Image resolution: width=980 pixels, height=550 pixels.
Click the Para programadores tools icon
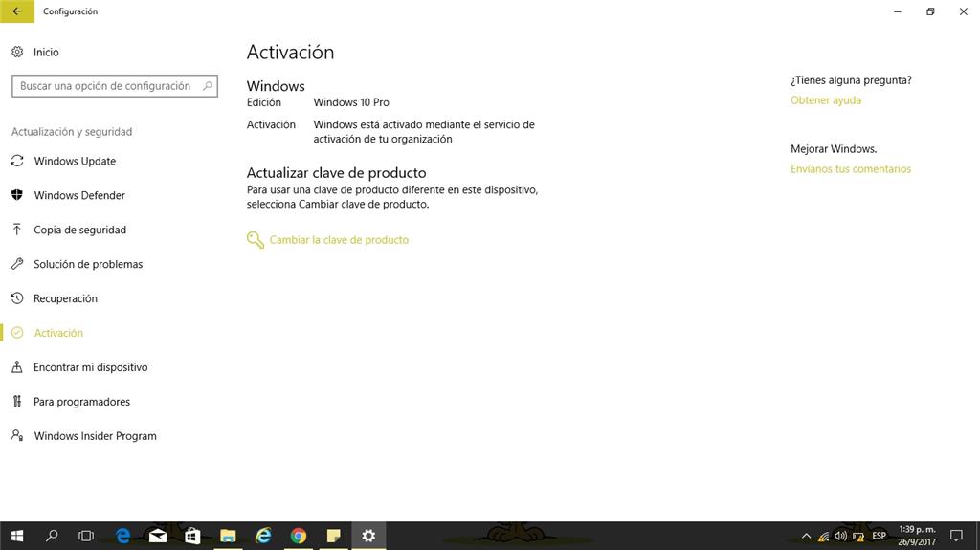[17, 401]
